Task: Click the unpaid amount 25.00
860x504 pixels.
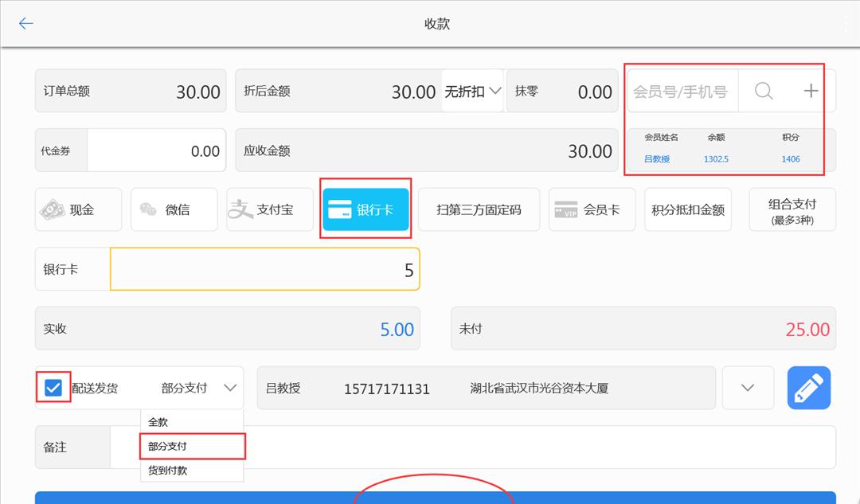Action: pos(807,329)
